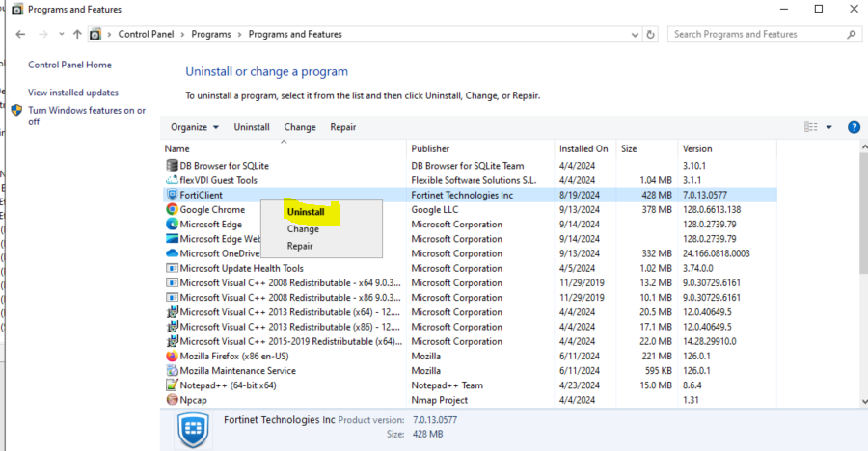Viewport: 868px width, 451px height.
Task: Click the Google Chrome icon in list
Action: point(172,209)
